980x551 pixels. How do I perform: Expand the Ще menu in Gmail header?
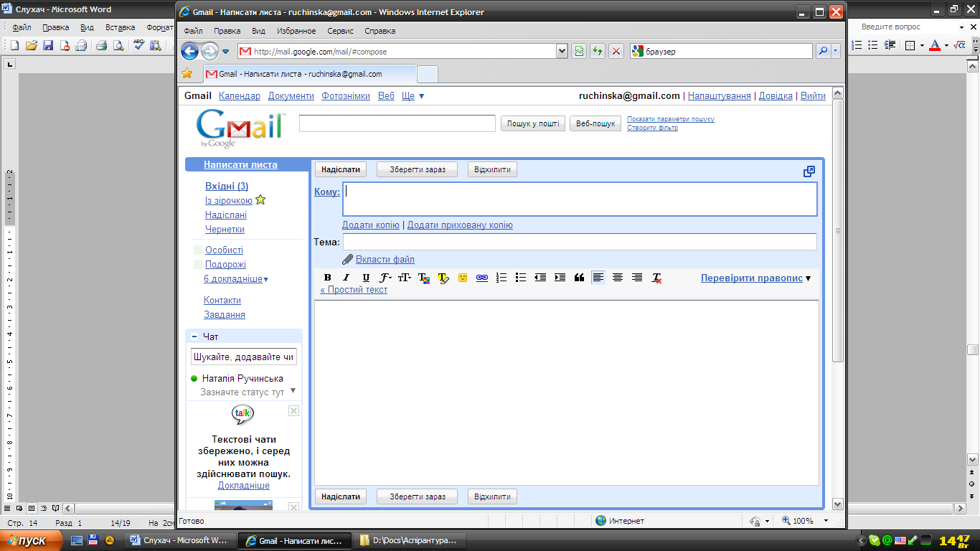point(413,96)
